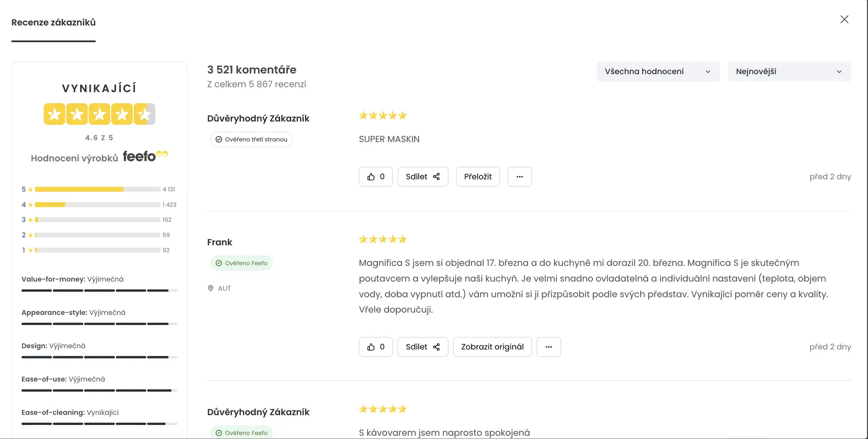Share the SUPER MASKIN review

[423, 177]
